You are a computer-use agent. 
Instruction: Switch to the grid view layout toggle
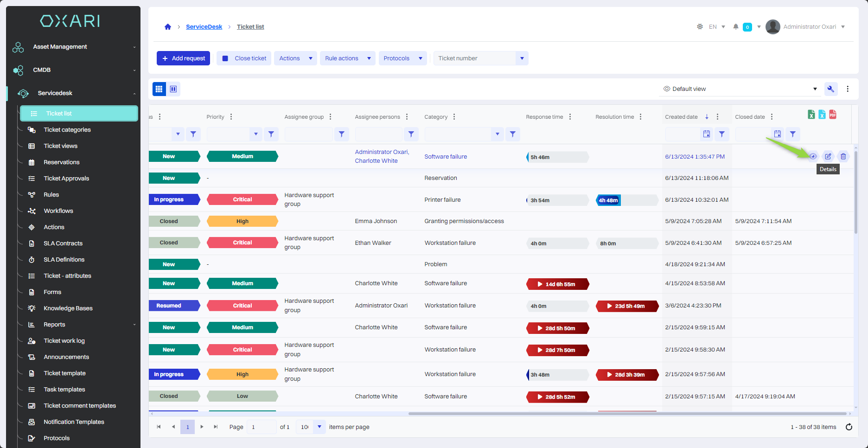[159, 89]
